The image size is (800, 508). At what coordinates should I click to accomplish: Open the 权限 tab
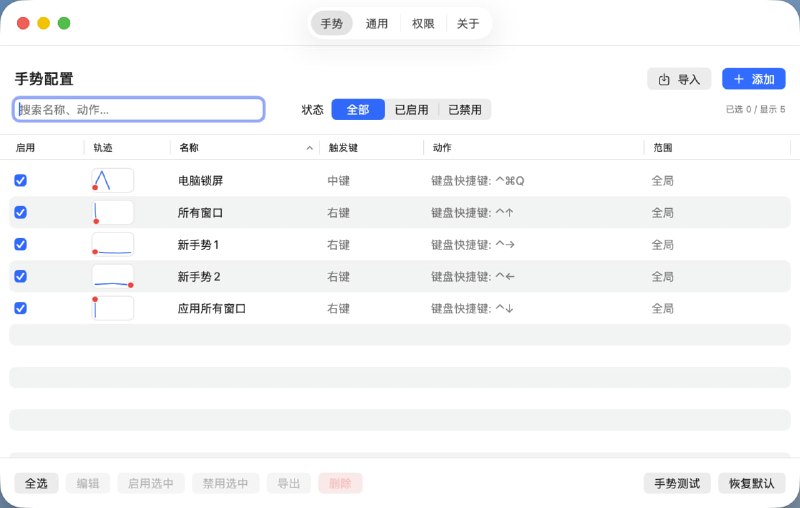(423, 23)
